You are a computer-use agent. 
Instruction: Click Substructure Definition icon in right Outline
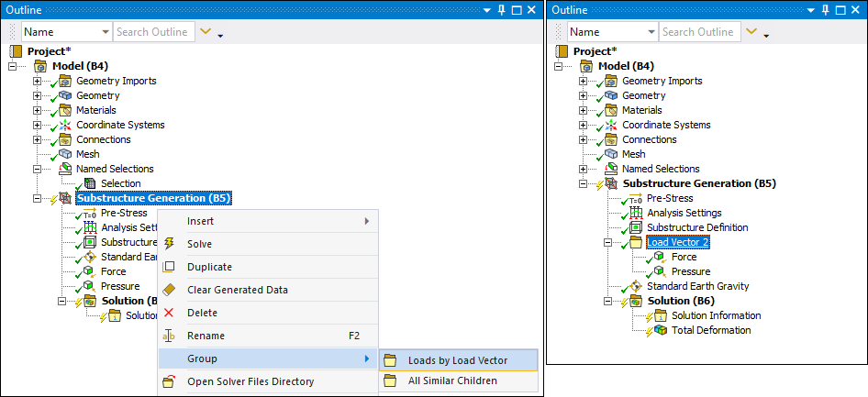tap(636, 227)
